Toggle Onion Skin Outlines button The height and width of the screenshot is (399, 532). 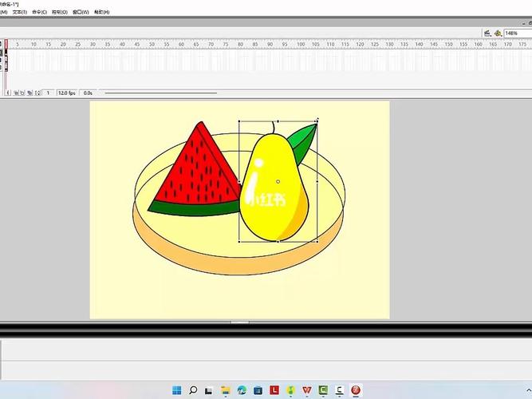point(22,93)
